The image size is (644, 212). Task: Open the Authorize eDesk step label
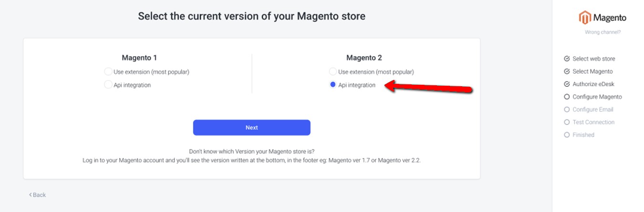click(x=593, y=84)
